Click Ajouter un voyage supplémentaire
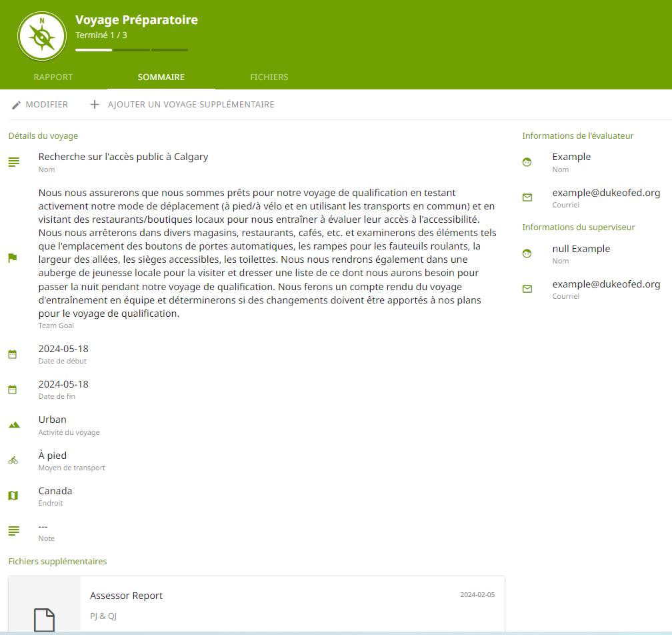The height and width of the screenshot is (635, 672). point(191,105)
